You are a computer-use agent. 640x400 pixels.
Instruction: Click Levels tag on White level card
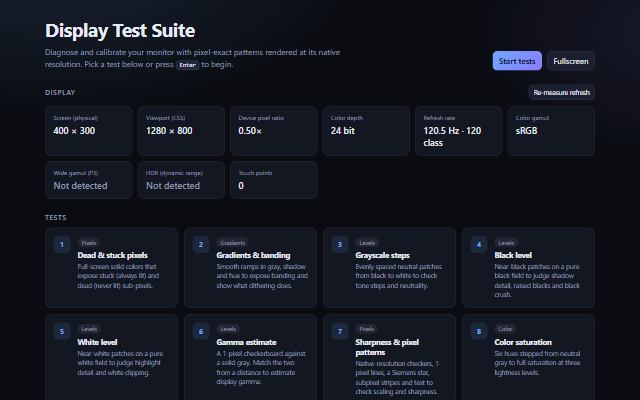[x=89, y=329]
